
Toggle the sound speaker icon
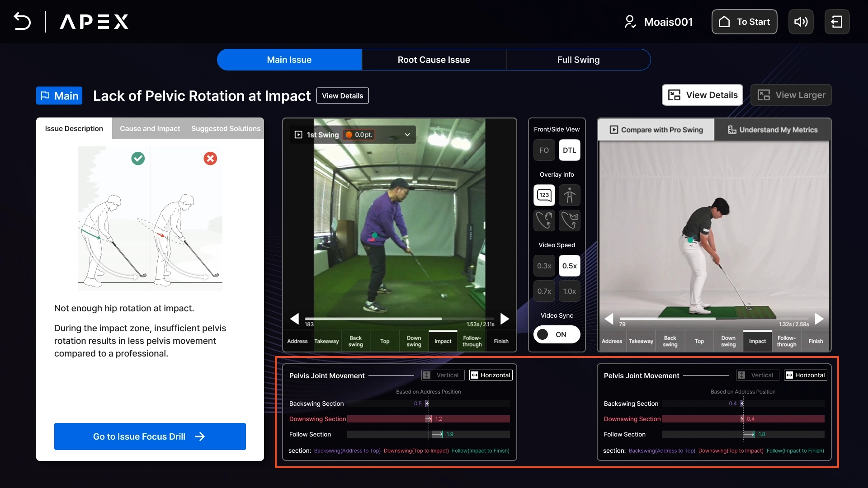coord(801,22)
